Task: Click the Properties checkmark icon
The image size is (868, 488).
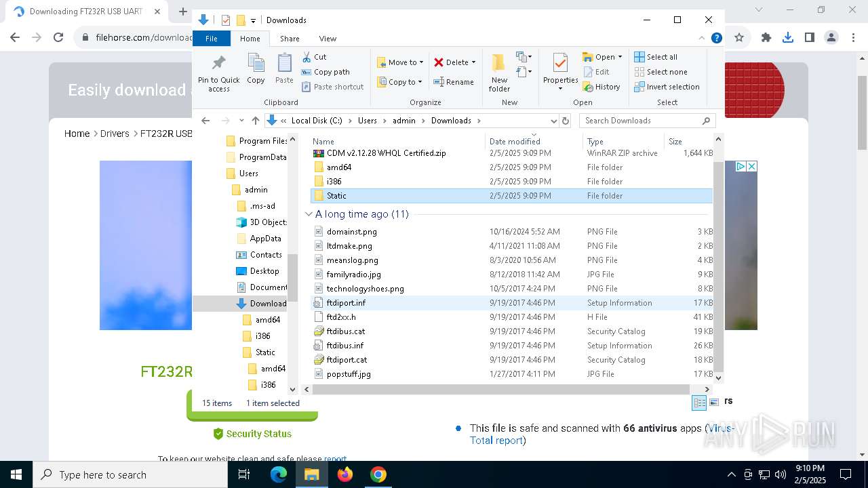Action: 560,63
